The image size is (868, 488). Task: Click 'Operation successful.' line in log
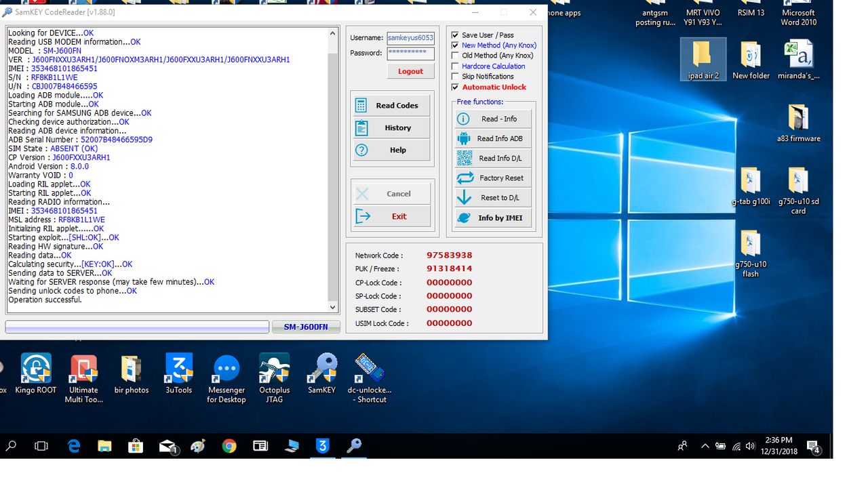[x=45, y=300]
